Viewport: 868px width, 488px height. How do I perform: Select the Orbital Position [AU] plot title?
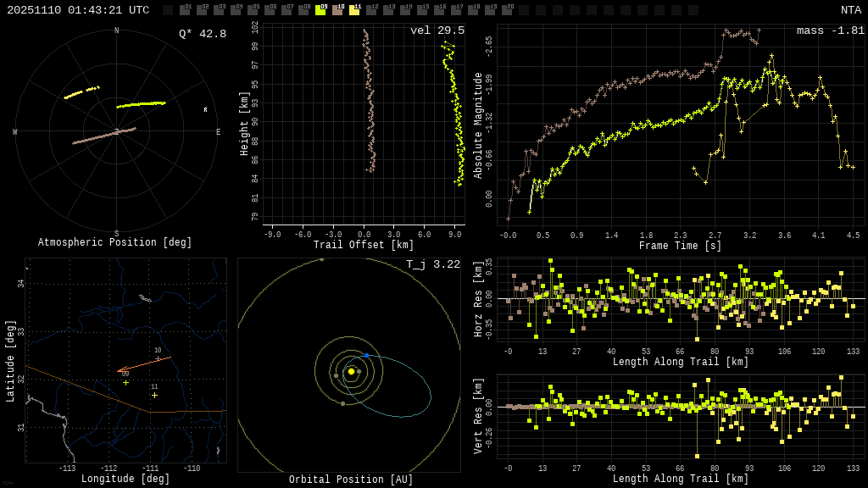tap(351, 480)
